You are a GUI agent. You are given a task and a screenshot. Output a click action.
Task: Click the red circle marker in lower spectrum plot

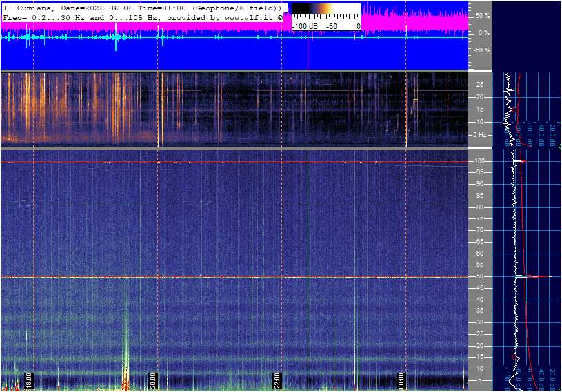pyautogui.click(x=514, y=357)
